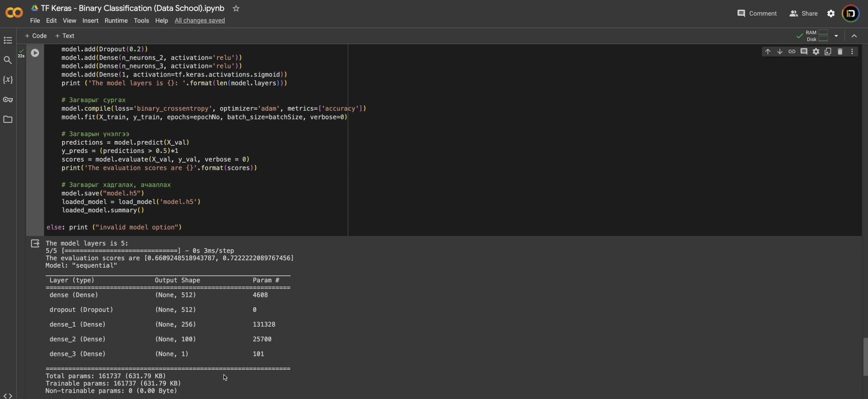
Task: Open the variable inspector panel
Action: [x=8, y=80]
